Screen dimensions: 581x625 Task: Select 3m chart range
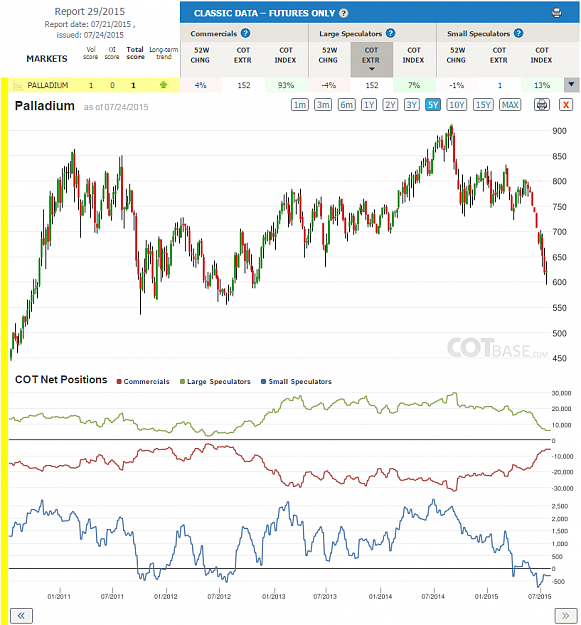[323, 105]
